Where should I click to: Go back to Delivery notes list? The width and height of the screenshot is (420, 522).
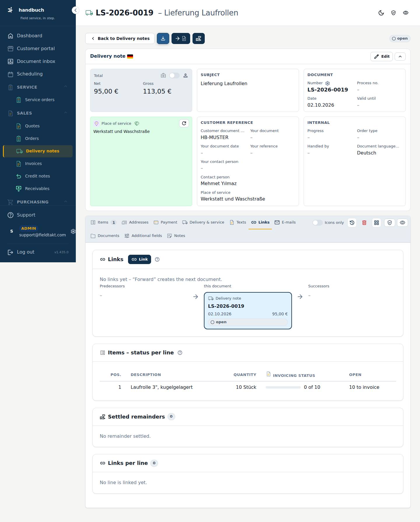point(120,38)
